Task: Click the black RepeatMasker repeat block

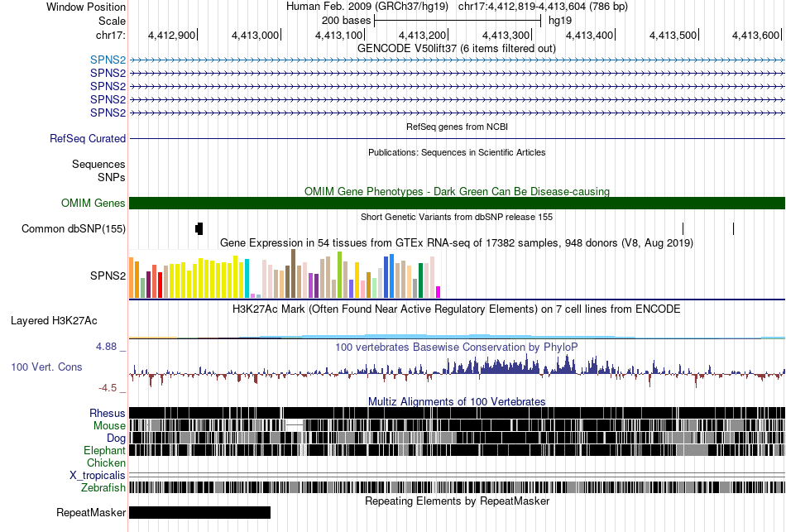Action: coord(200,512)
